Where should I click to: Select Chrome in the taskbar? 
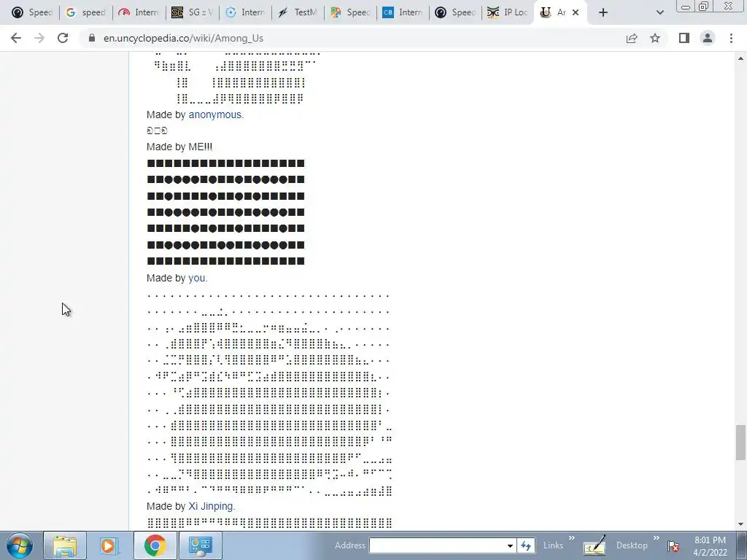155,545
